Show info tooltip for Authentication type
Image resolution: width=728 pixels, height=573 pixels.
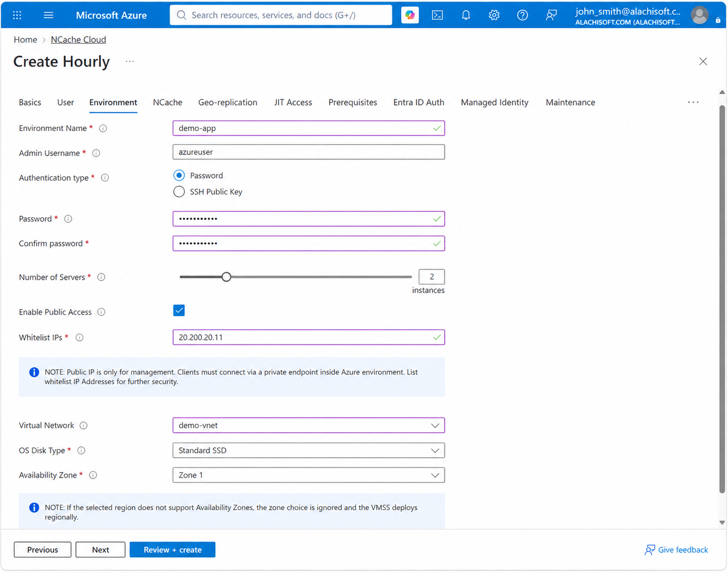[x=105, y=178]
